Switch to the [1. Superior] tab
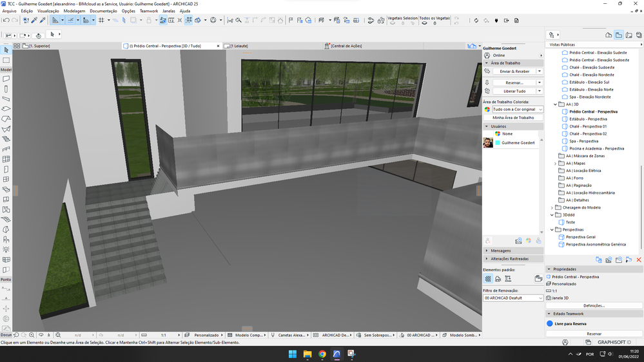Image resolution: width=644 pixels, height=362 pixels. (37, 46)
